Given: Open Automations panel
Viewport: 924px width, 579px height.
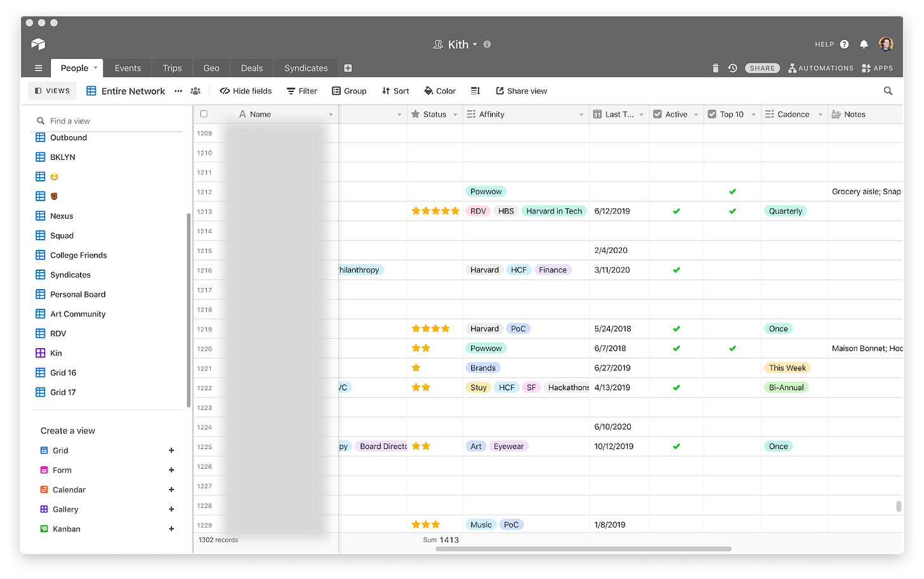Looking at the screenshot, I should click(x=821, y=68).
